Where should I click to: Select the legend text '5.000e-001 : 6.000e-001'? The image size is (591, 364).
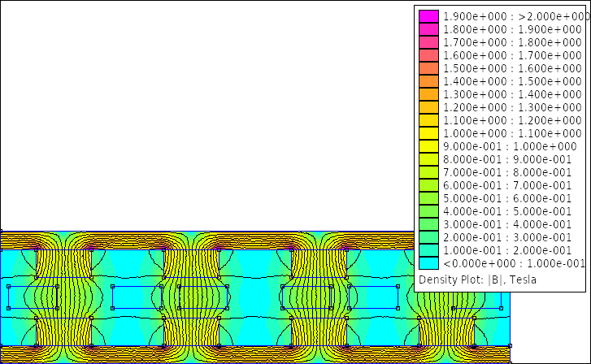(507, 198)
